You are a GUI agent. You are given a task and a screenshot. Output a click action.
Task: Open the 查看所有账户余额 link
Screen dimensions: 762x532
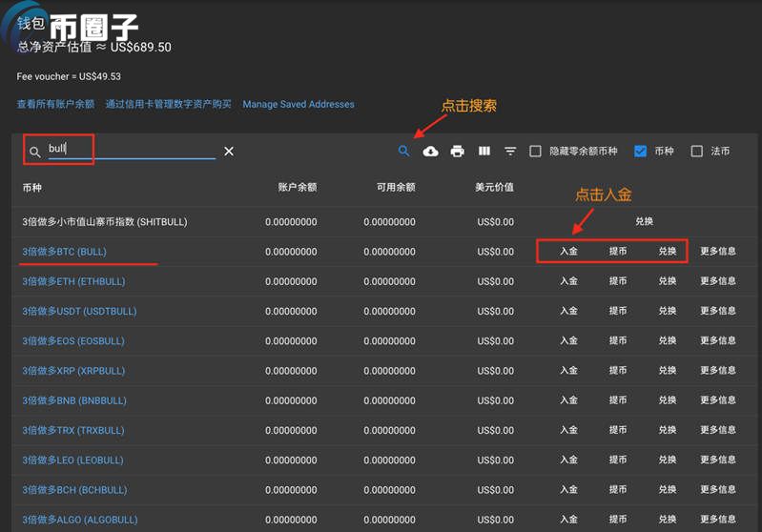click(55, 104)
